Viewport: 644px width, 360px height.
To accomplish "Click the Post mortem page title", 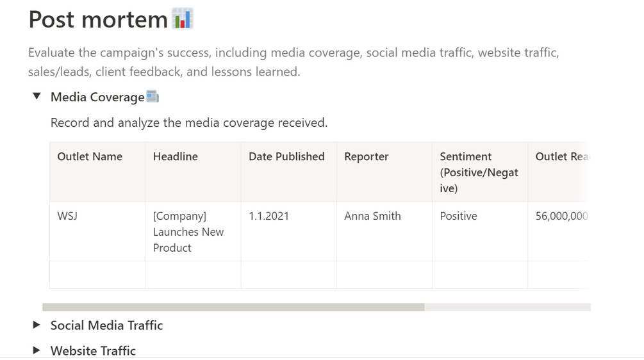I will coord(98,20).
